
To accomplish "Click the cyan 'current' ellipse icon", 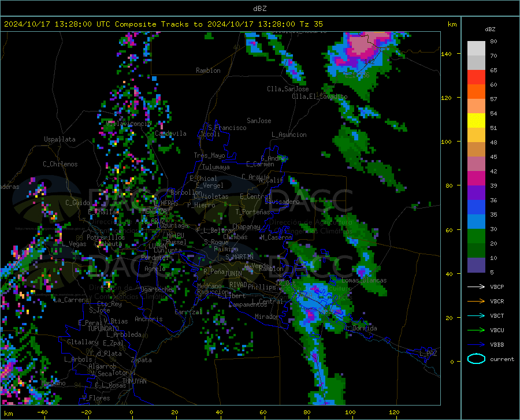I will pyautogui.click(x=476, y=359).
